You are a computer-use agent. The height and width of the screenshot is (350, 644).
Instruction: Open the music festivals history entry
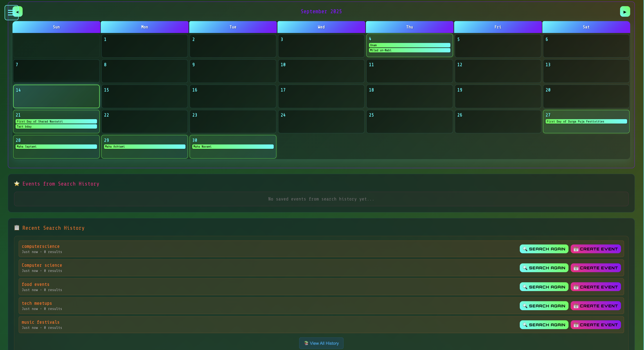tap(41, 322)
